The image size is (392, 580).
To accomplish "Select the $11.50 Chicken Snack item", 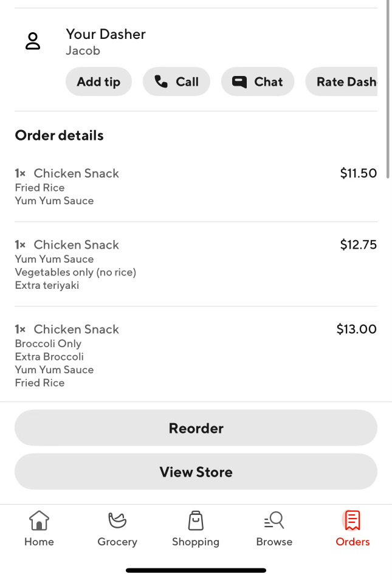I will point(77,173).
